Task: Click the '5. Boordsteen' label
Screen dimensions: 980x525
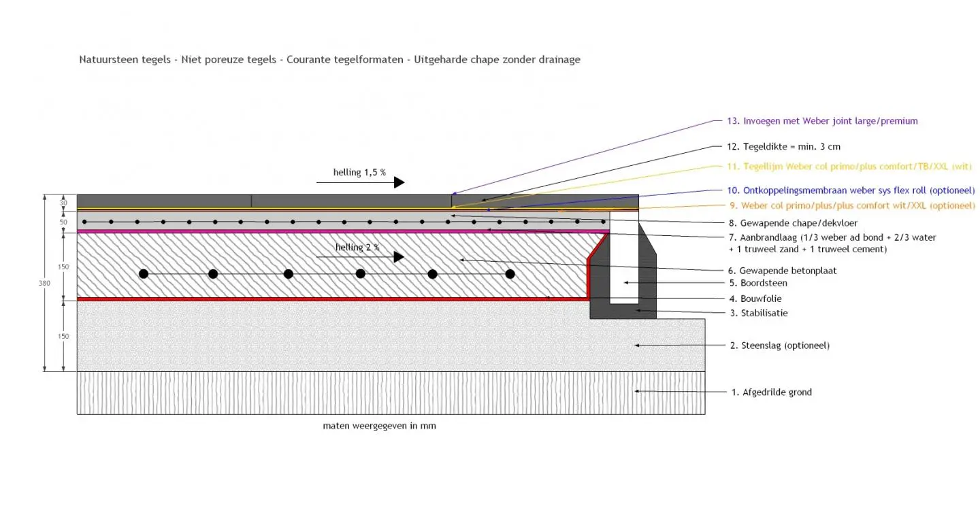Action: point(758,283)
